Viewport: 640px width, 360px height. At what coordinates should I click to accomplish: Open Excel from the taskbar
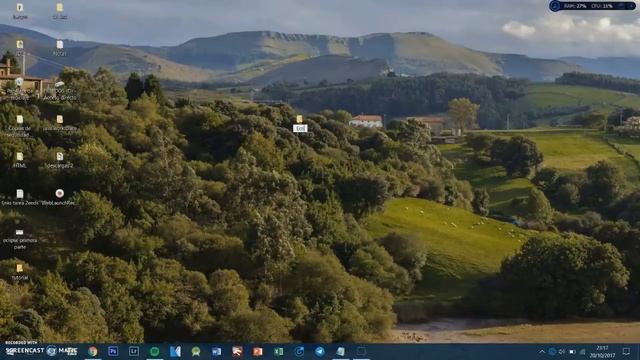coord(278,351)
